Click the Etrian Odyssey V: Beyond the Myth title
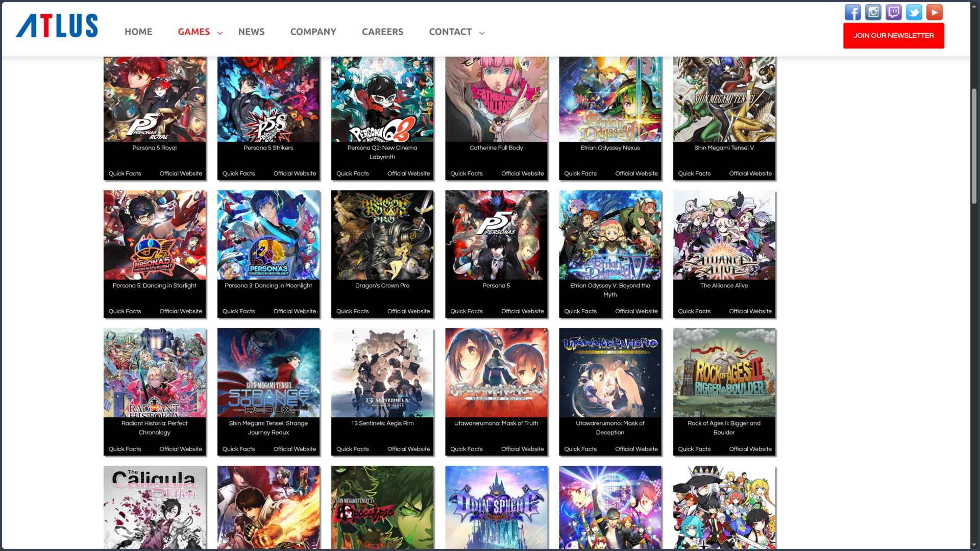This screenshot has width=980, height=551. click(610, 290)
